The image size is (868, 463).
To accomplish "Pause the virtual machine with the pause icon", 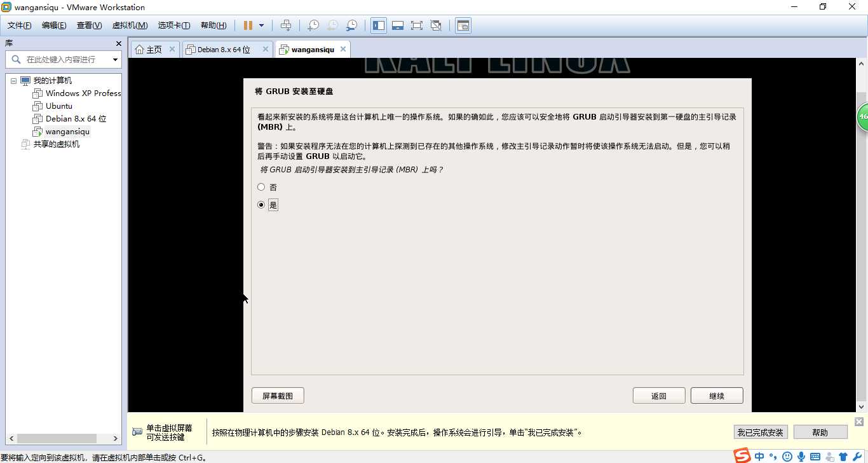I will click(x=248, y=25).
